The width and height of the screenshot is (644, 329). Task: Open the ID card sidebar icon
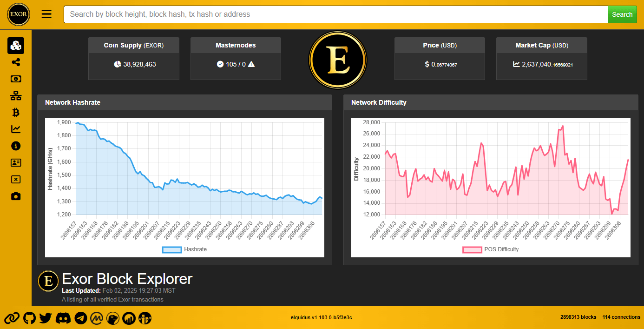pyautogui.click(x=16, y=163)
